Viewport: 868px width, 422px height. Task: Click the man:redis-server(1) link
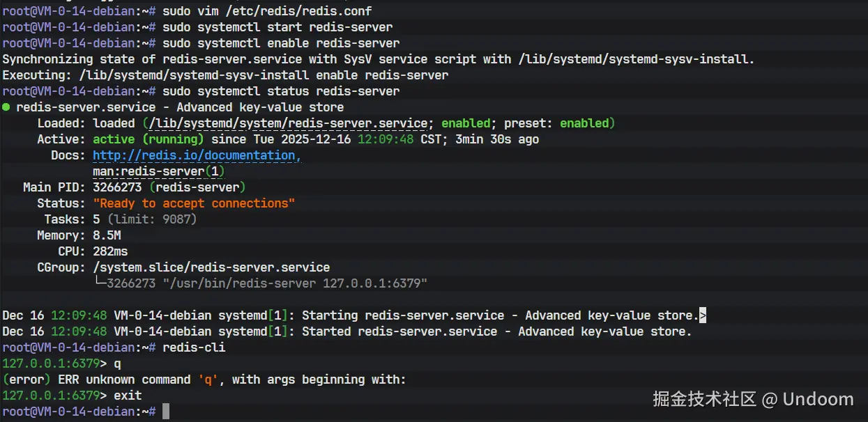pyautogui.click(x=159, y=171)
